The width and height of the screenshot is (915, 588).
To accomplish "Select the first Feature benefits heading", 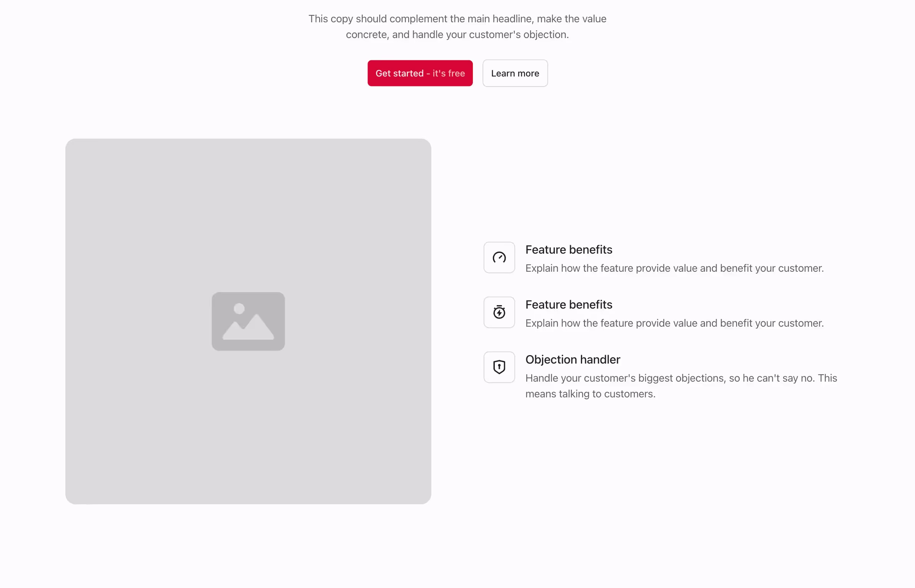I will [569, 249].
